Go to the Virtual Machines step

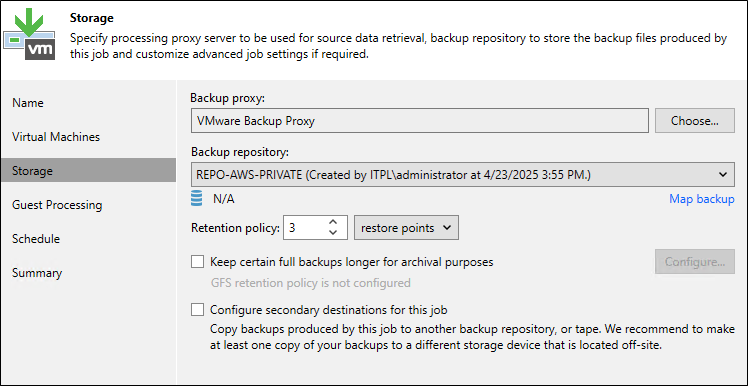(56, 137)
